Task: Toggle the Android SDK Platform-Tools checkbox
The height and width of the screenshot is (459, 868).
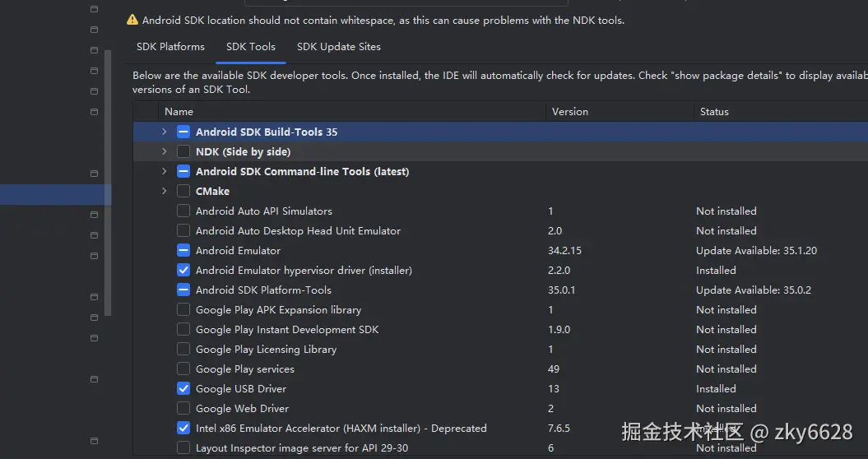Action: (x=183, y=290)
